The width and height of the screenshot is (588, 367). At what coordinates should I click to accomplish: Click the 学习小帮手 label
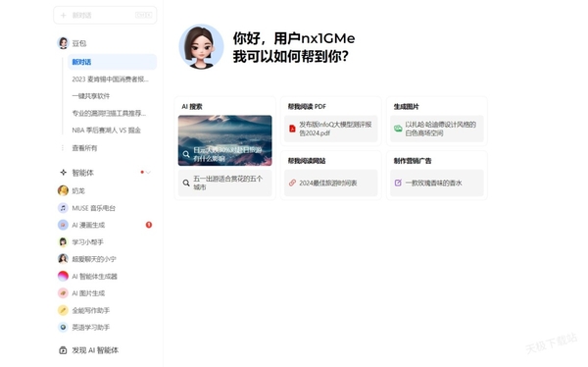click(88, 242)
